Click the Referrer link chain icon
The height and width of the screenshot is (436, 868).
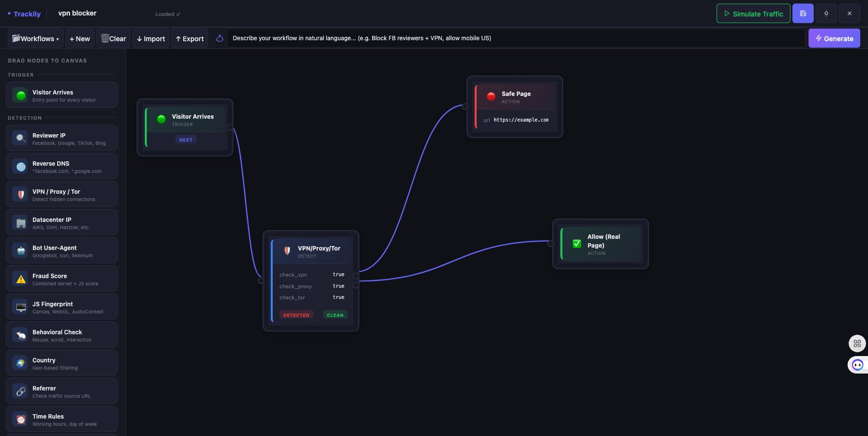coord(21,392)
